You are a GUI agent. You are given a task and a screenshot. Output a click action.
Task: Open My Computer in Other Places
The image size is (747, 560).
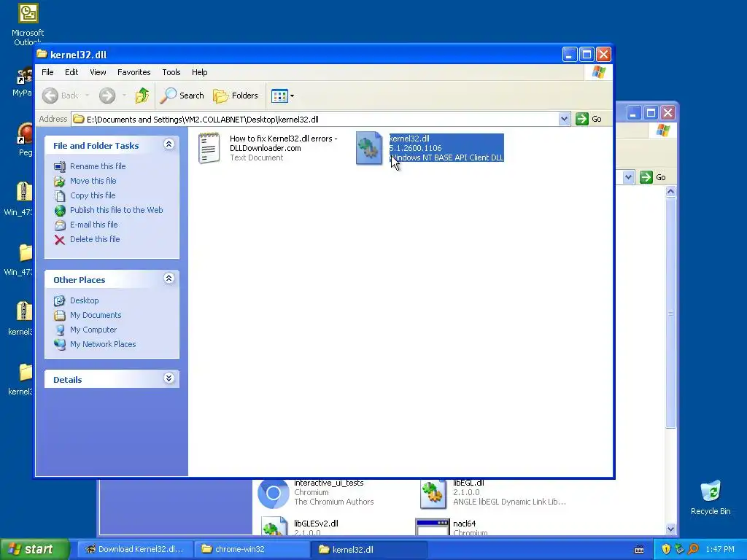(x=93, y=330)
